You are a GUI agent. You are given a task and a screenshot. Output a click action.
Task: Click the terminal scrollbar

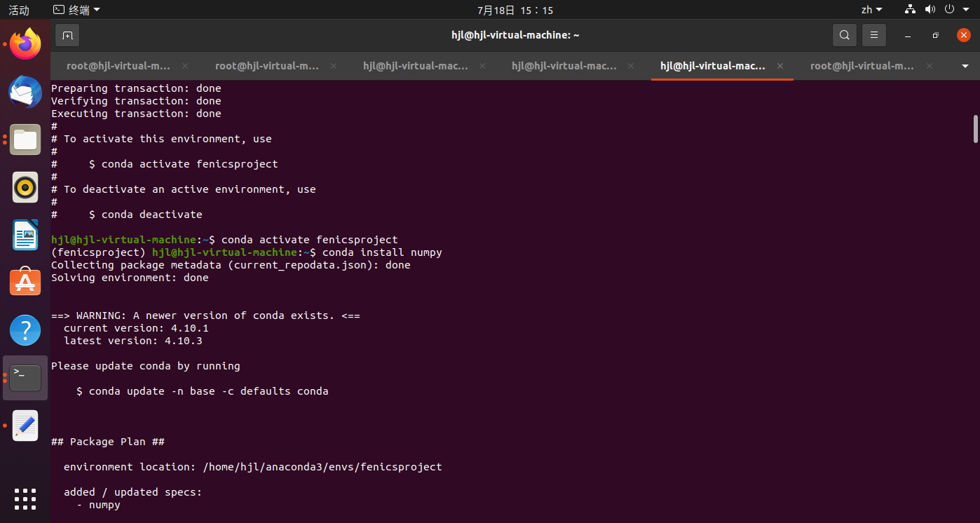pos(974,129)
